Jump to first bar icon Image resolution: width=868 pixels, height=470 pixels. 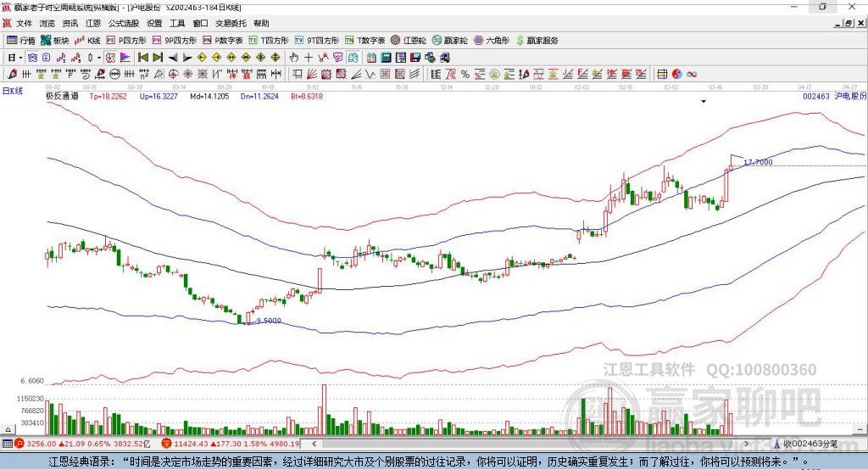coord(142,58)
